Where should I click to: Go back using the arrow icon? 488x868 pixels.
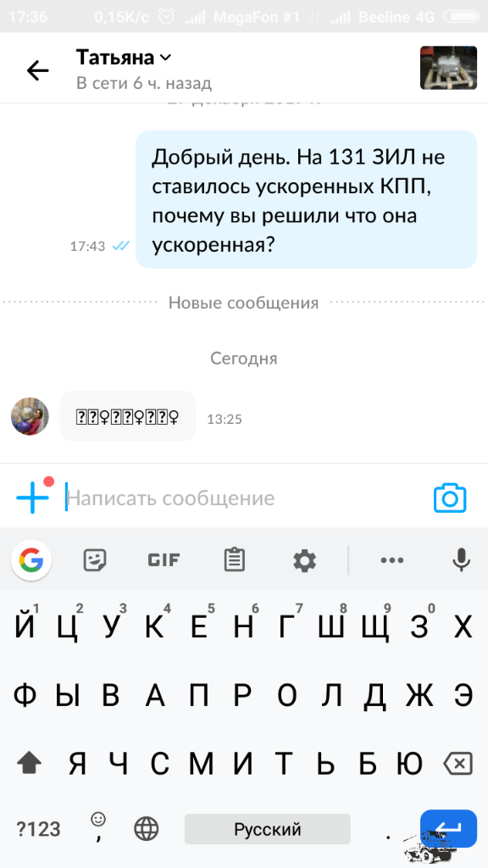point(37,70)
